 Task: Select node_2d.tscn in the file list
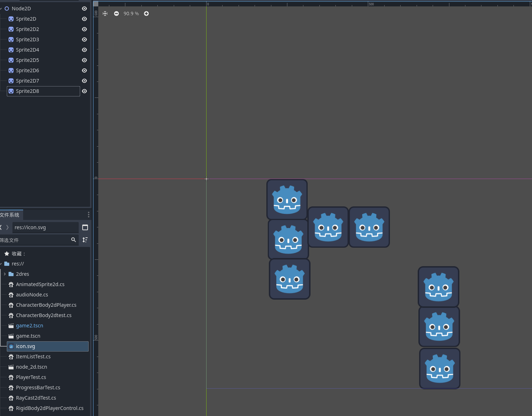click(x=31, y=367)
